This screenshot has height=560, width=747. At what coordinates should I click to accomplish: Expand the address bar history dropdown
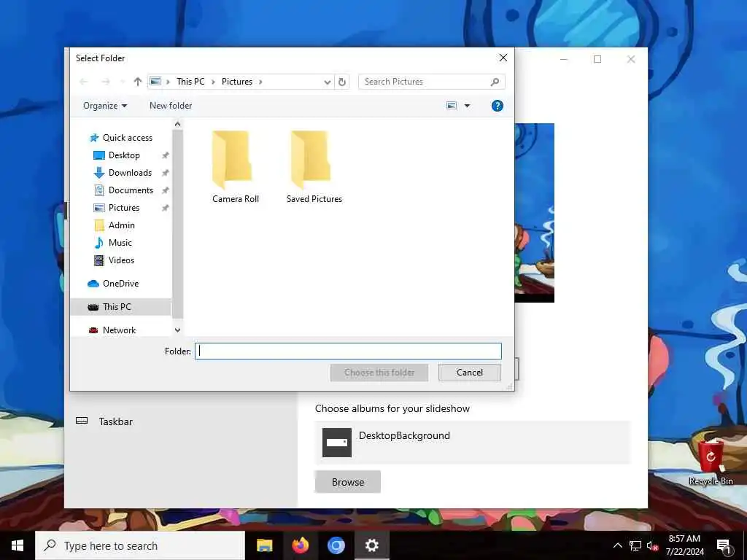click(328, 82)
